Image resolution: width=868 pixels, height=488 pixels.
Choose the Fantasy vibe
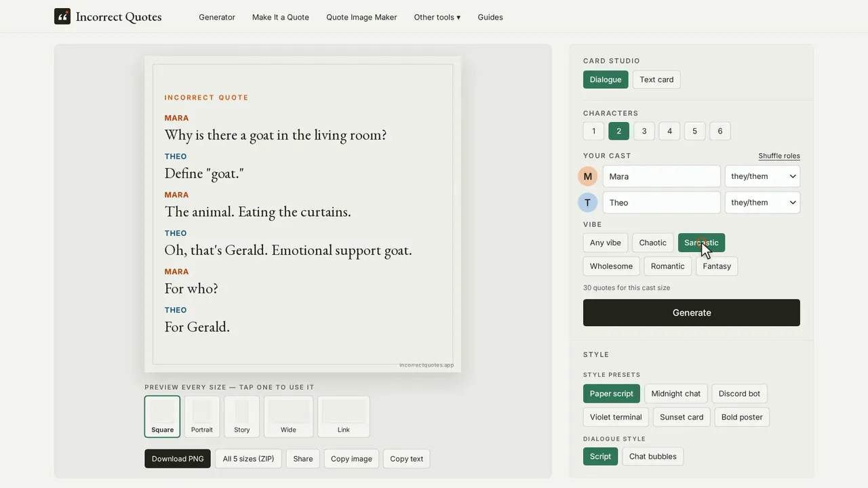pos(717,266)
